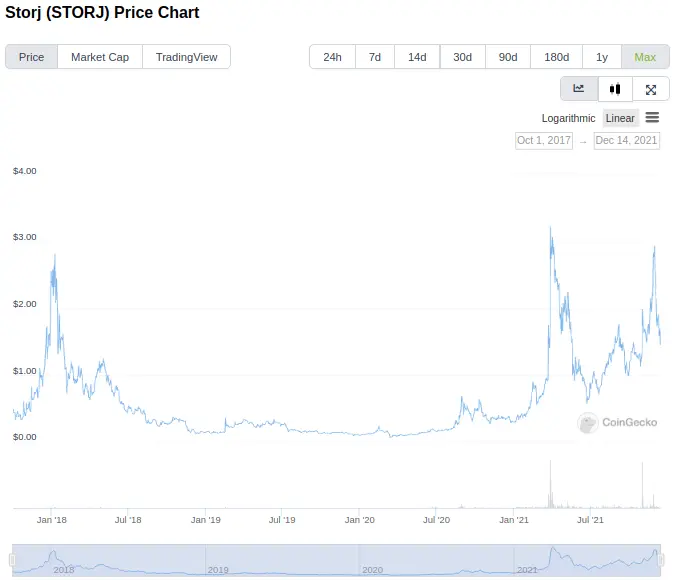Click the Jan '19 axis label

click(206, 520)
